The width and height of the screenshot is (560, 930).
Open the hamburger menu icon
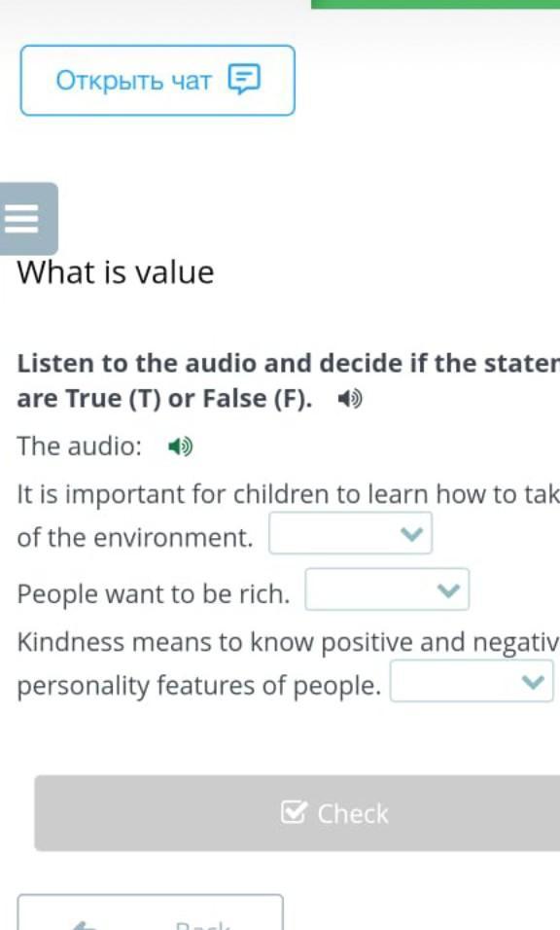pyautogui.click(x=22, y=219)
